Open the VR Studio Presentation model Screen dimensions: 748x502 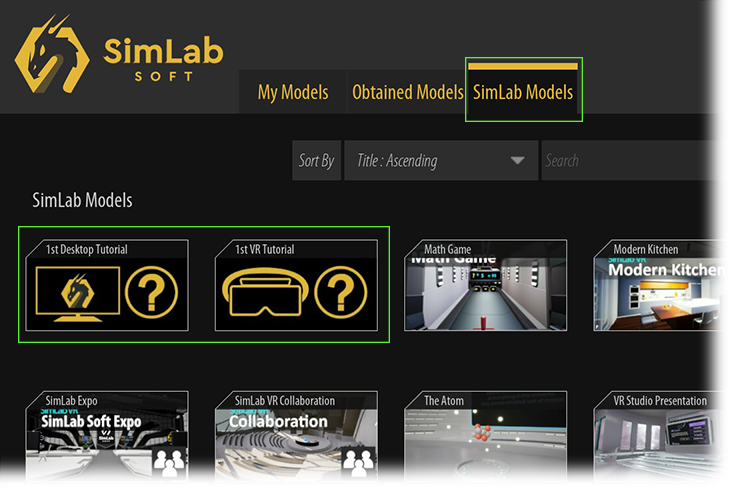click(x=658, y=435)
